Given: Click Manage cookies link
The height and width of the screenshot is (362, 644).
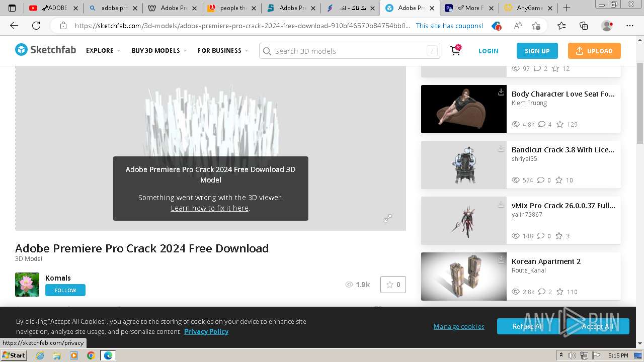Looking at the screenshot, I should [x=459, y=326].
